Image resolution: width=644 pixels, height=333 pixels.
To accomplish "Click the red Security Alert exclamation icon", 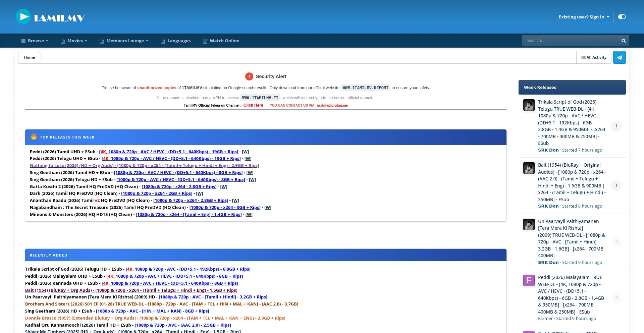I will [x=249, y=76].
